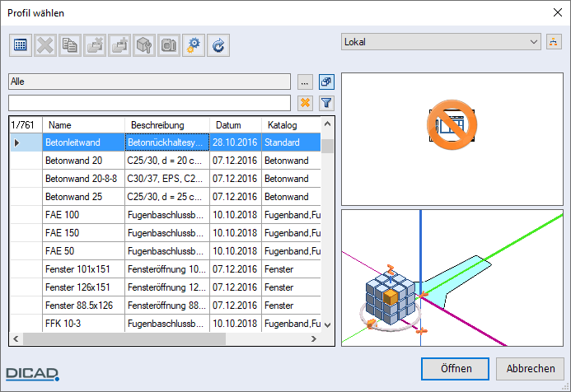571x392 pixels.
Task: Click the funnel filter icon
Action: click(326, 104)
